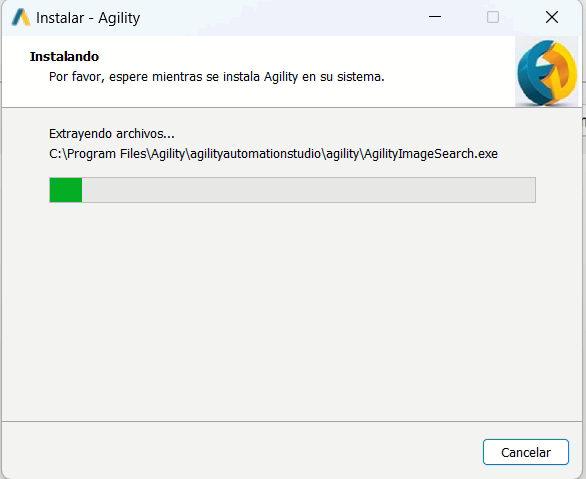The height and width of the screenshot is (479, 586).
Task: Click the 'Extrayendo archivos...' status text
Action: tap(112, 134)
